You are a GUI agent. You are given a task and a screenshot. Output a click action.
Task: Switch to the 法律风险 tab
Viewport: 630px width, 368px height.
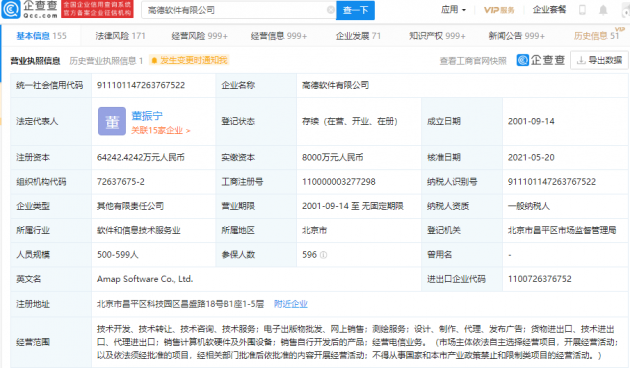120,36
